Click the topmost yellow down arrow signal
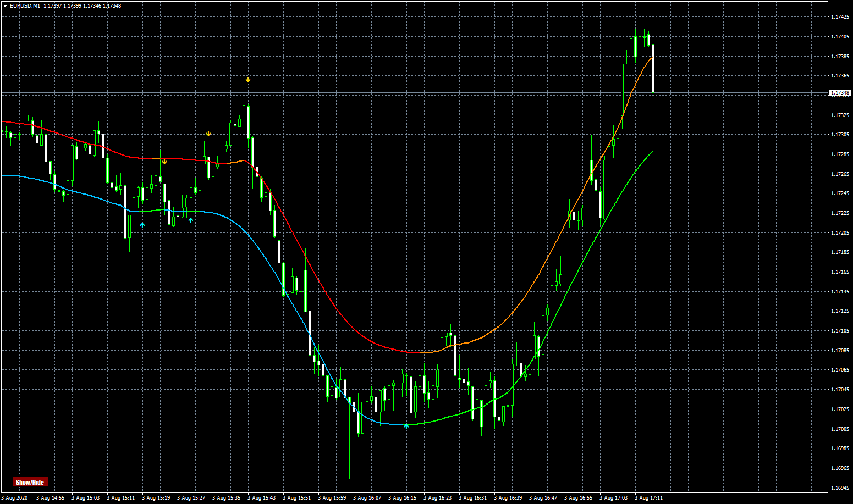Screen dimensions: 853x504 click(x=248, y=80)
